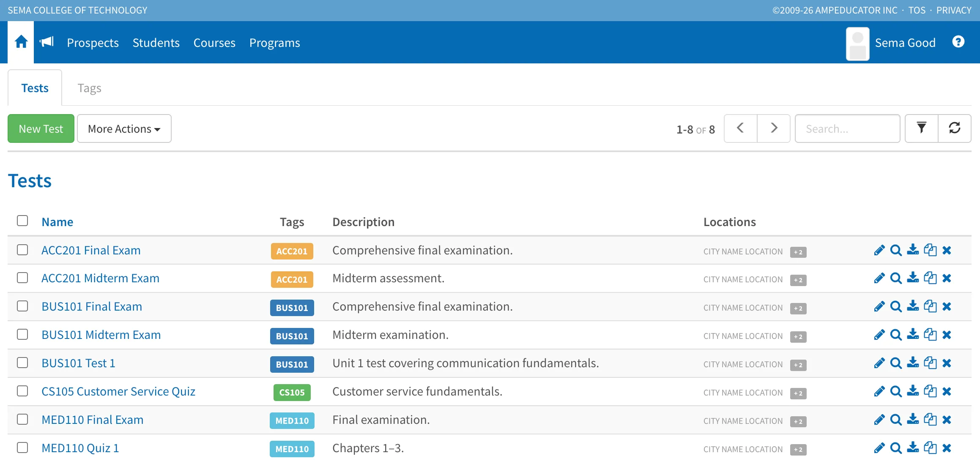
Task: Select the Tests tab
Action: tap(35, 88)
